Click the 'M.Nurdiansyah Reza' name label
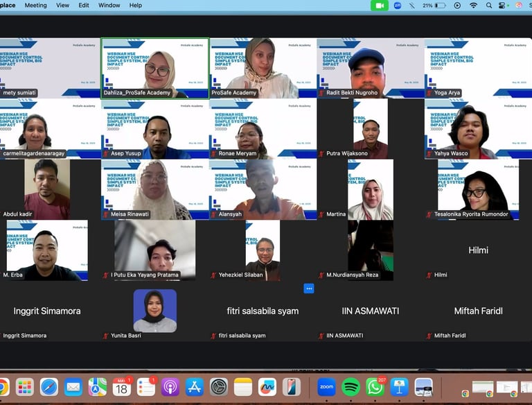 [x=352, y=275]
